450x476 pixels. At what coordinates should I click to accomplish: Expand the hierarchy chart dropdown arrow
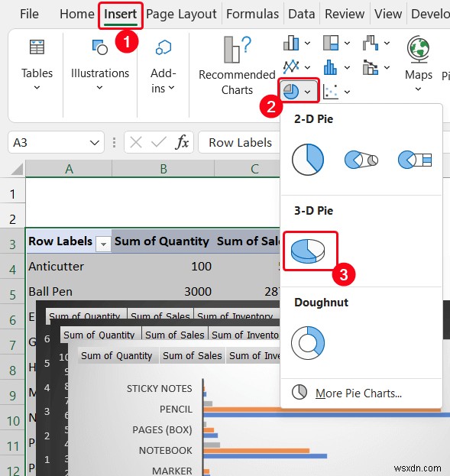tap(347, 43)
